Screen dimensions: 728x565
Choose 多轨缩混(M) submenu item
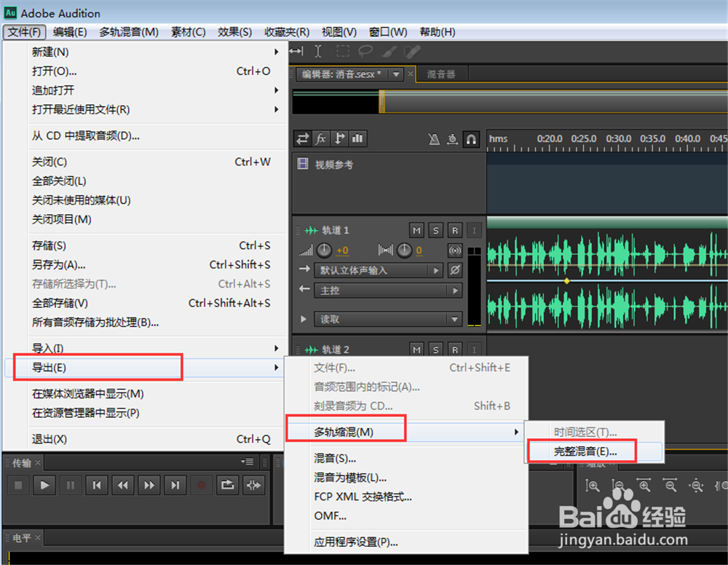pos(406,432)
